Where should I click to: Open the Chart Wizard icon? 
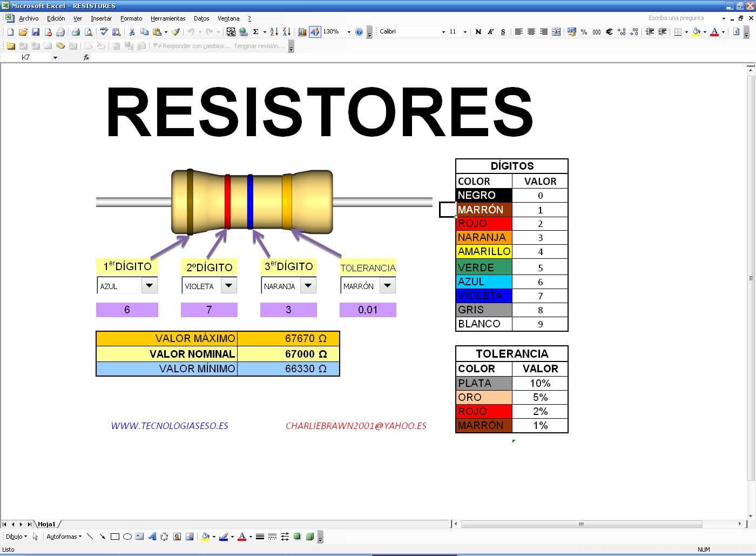tap(302, 32)
